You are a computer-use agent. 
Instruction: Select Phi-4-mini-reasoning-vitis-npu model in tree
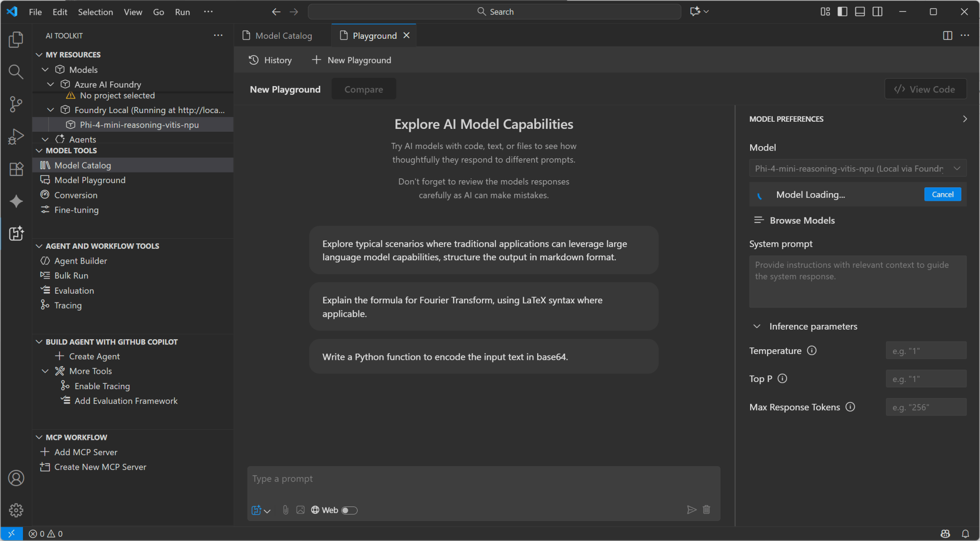click(133, 125)
